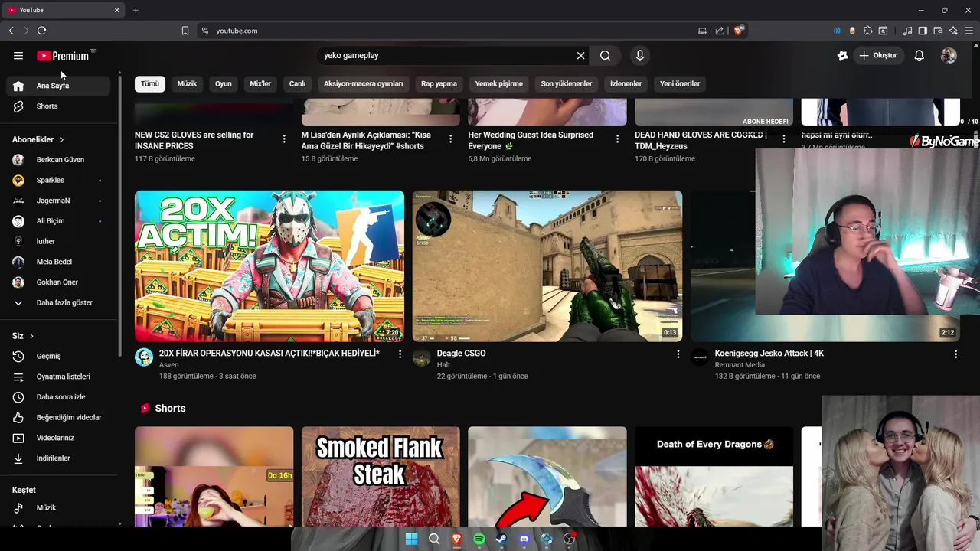Open the luther channel in subscriptions

pos(59,241)
